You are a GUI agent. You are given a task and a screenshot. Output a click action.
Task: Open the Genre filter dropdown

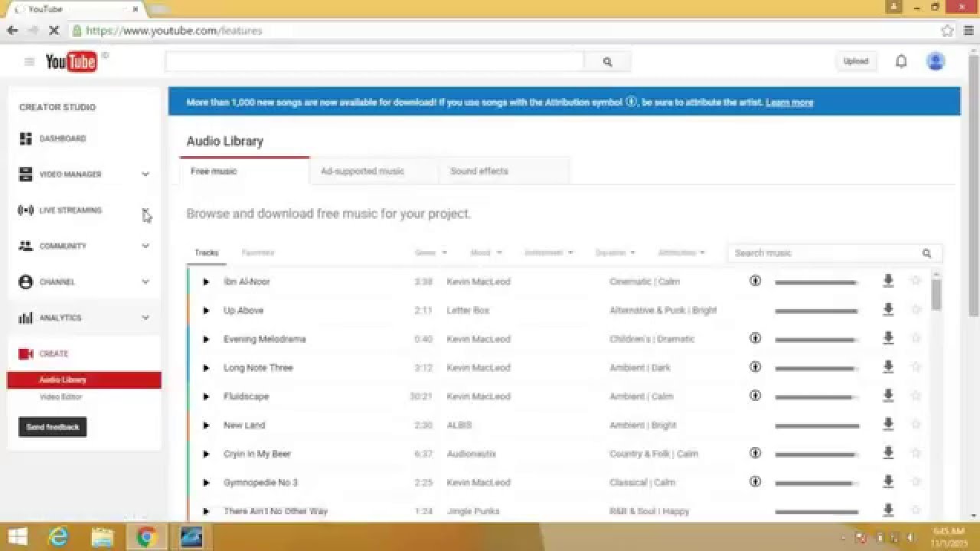tap(431, 253)
